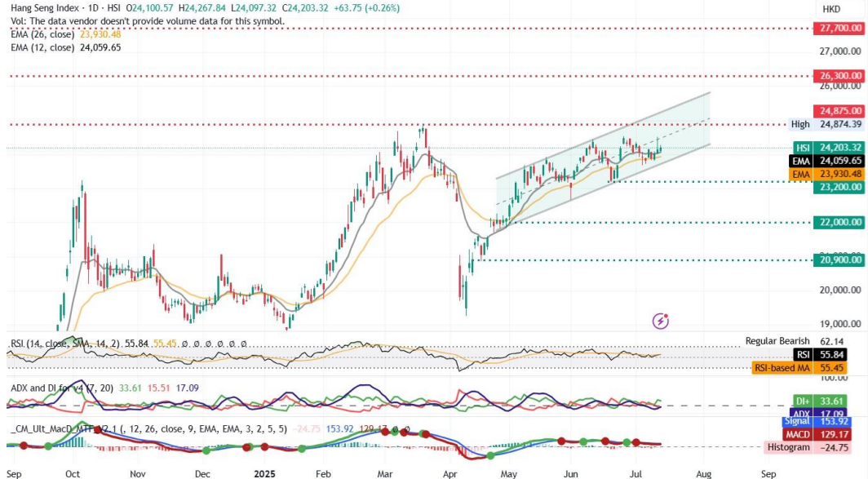This screenshot has height=479, width=868.
Task: Click the Nov label on time axis
Action: pyautogui.click(x=137, y=474)
